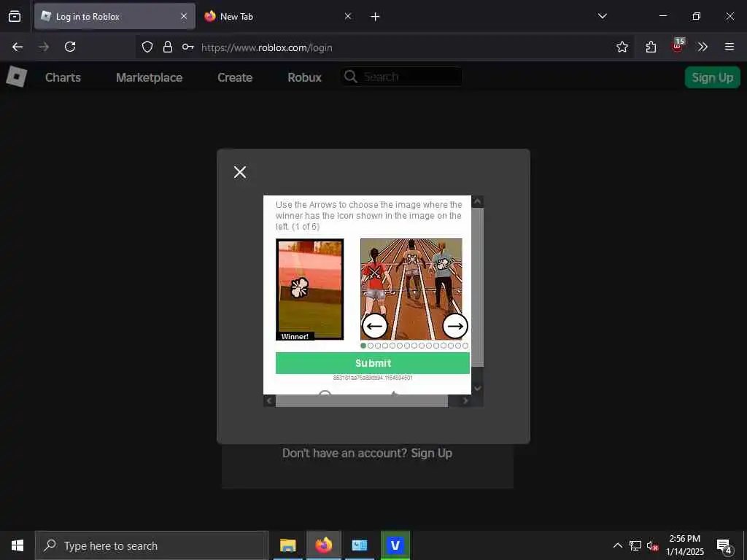Click the Firefox taskbar icon

323,545
